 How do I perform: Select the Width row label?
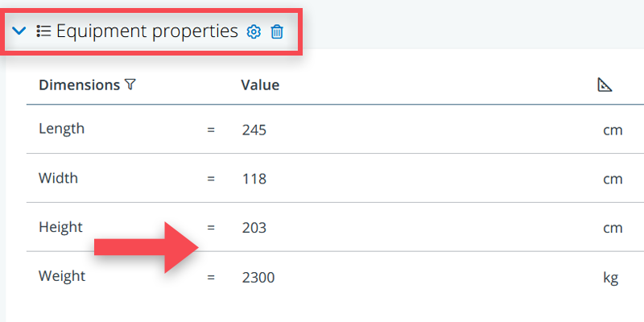point(59,179)
